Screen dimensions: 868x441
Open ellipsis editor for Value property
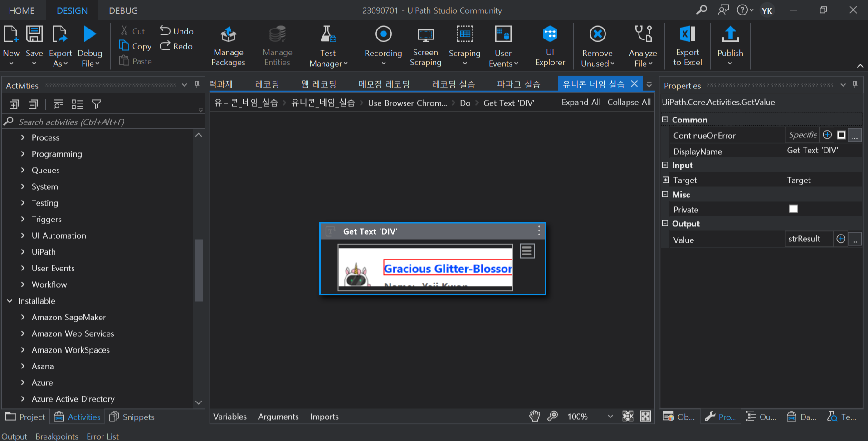click(x=855, y=239)
